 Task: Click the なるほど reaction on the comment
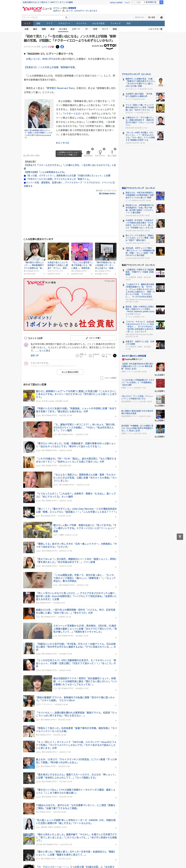[94, 355]
